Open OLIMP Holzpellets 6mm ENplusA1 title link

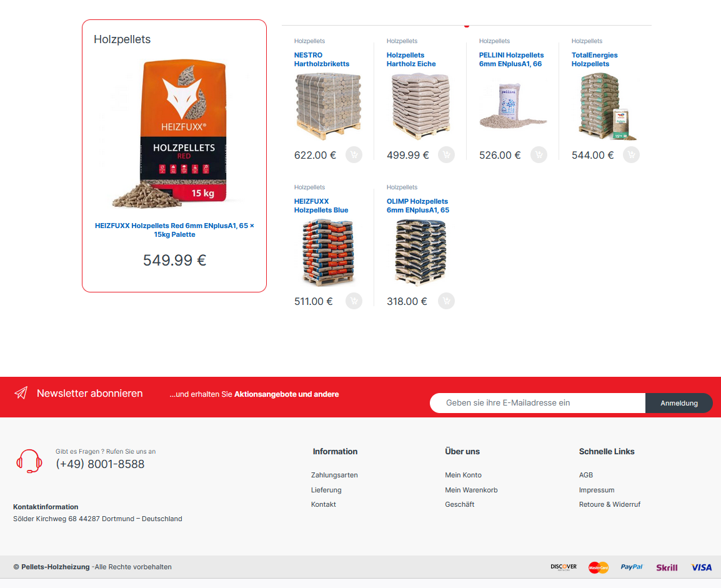(x=418, y=206)
